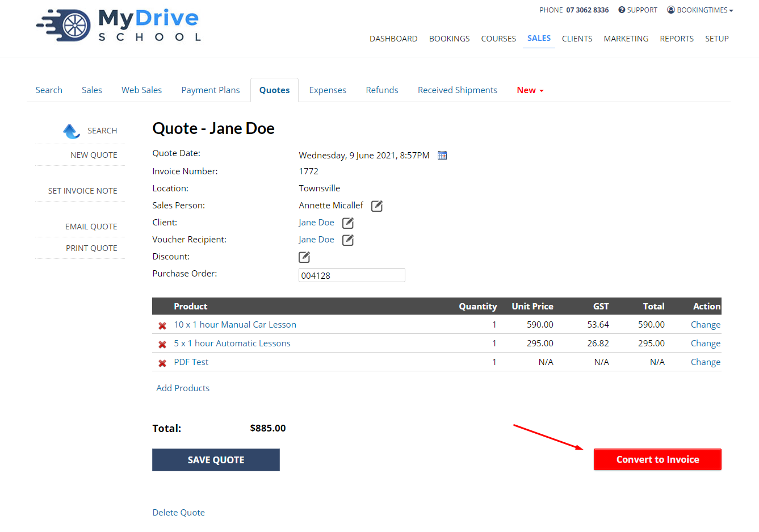Open the SETUP menu

[x=717, y=39]
